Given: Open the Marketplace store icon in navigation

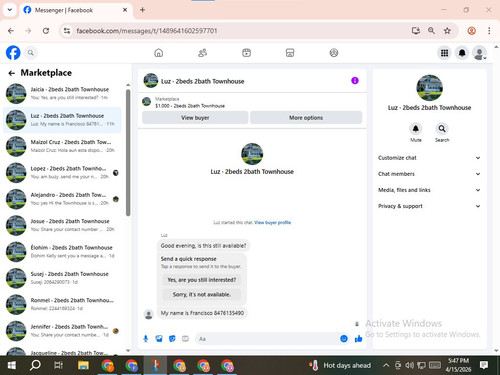Looking at the screenshot, I should [x=290, y=53].
